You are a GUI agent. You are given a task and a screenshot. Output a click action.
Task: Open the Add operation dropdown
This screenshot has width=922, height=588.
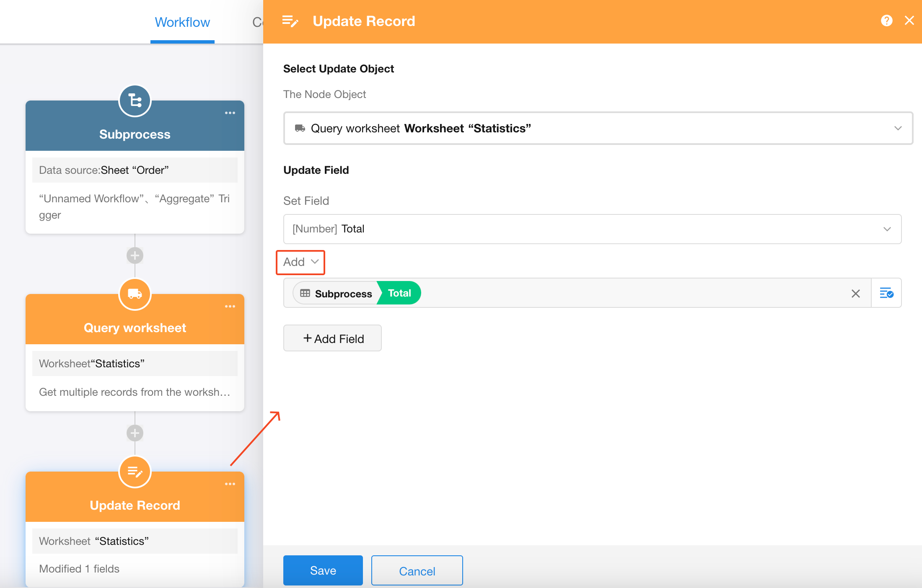pyautogui.click(x=300, y=262)
